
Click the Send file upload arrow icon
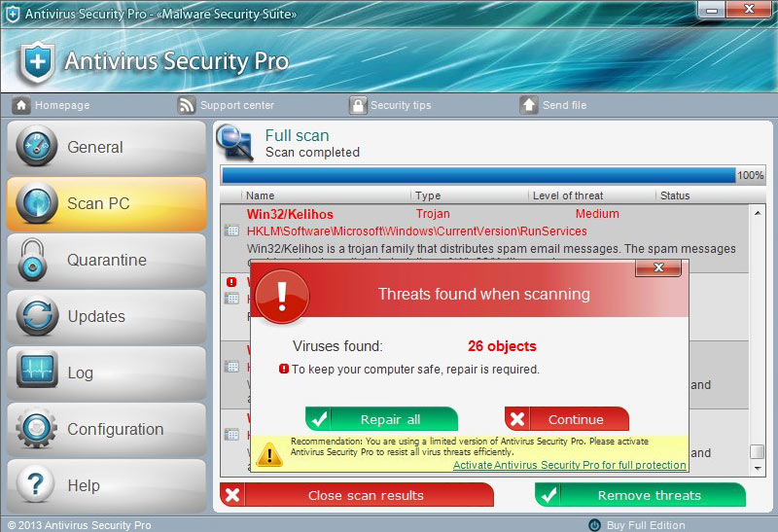[529, 105]
